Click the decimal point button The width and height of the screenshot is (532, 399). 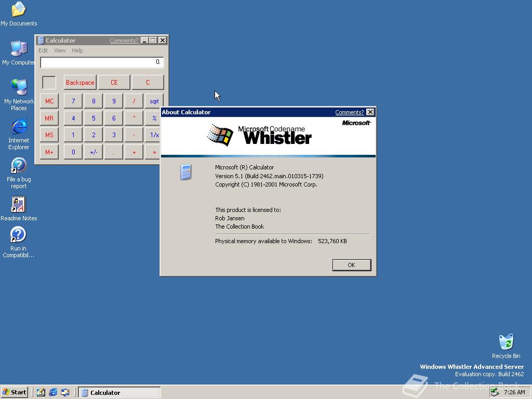tap(114, 152)
